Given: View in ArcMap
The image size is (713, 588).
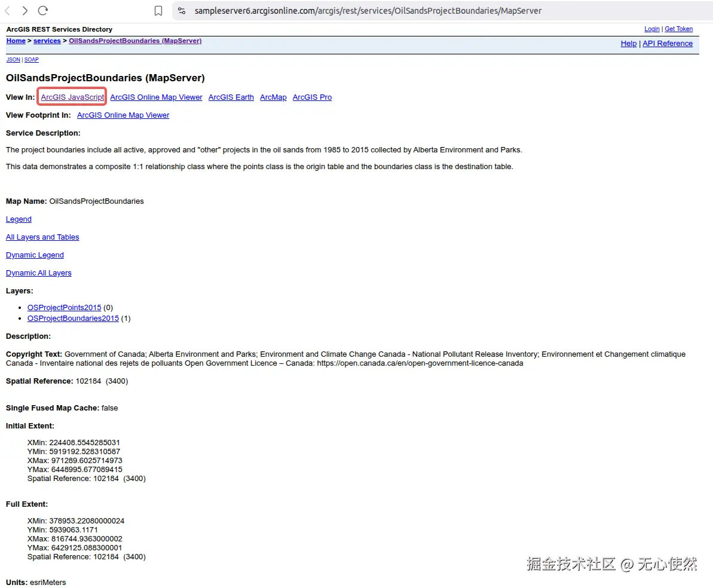Looking at the screenshot, I should pos(273,97).
